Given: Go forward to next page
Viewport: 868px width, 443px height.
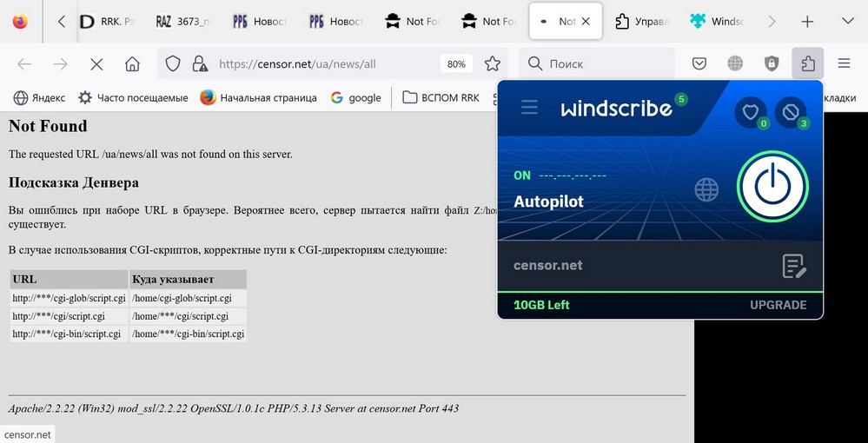Looking at the screenshot, I should point(60,64).
